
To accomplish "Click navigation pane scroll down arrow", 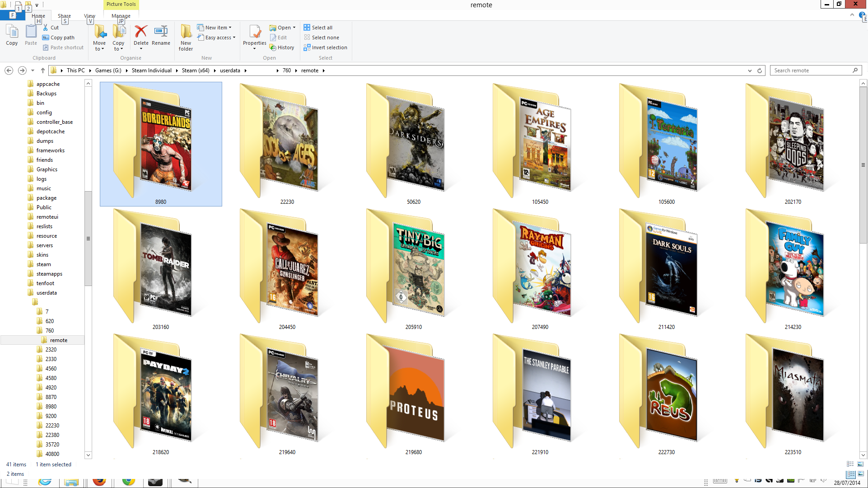I will [88, 455].
